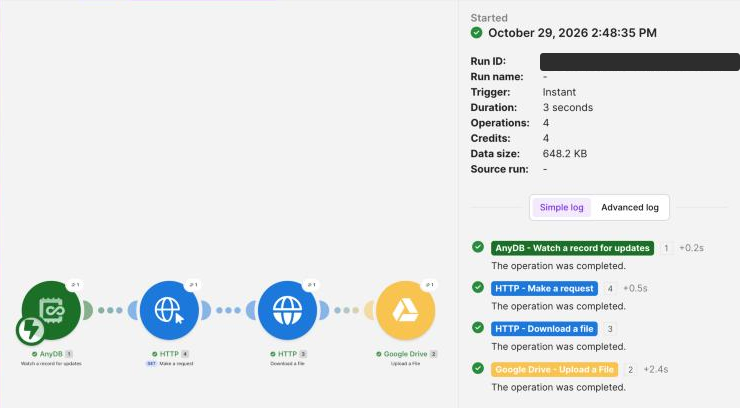Image resolution: width=740 pixels, height=408 pixels.
Task: Click the 'Download a file' caption under HTTP module
Action: coord(287,364)
